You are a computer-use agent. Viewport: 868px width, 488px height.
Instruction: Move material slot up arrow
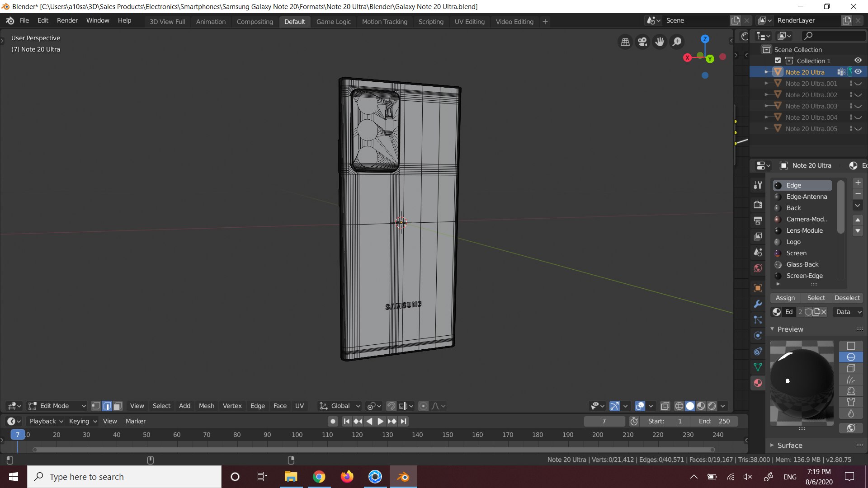coord(858,220)
